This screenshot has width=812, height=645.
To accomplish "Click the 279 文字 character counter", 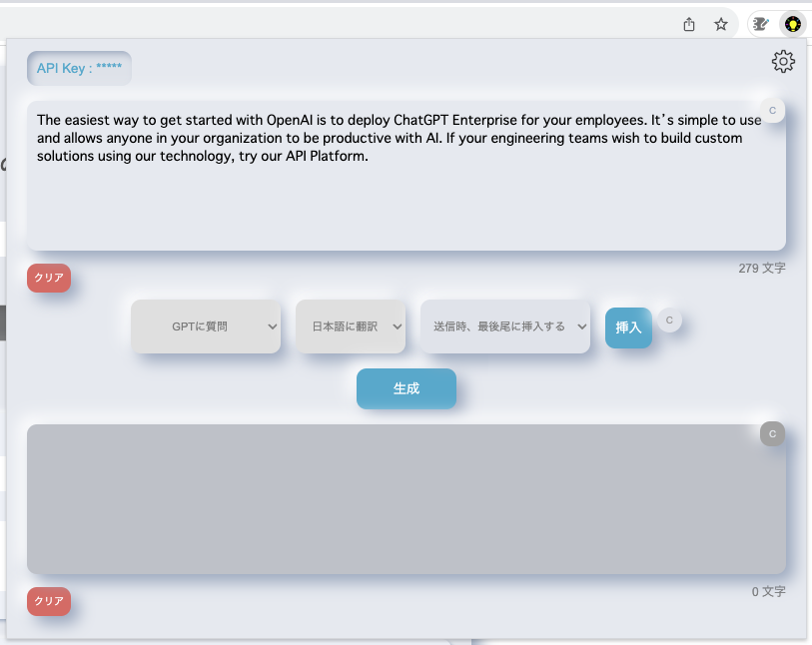I will (762, 269).
